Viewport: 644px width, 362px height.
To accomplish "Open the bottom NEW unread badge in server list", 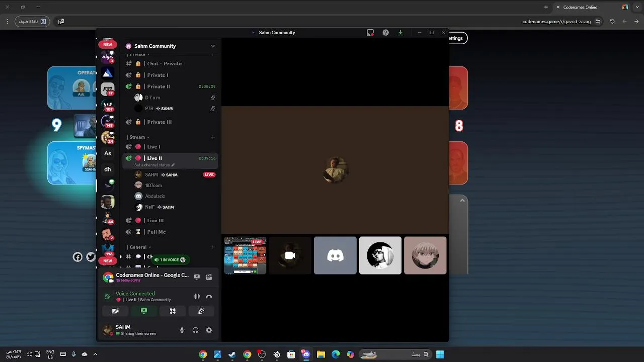I will [x=108, y=260].
